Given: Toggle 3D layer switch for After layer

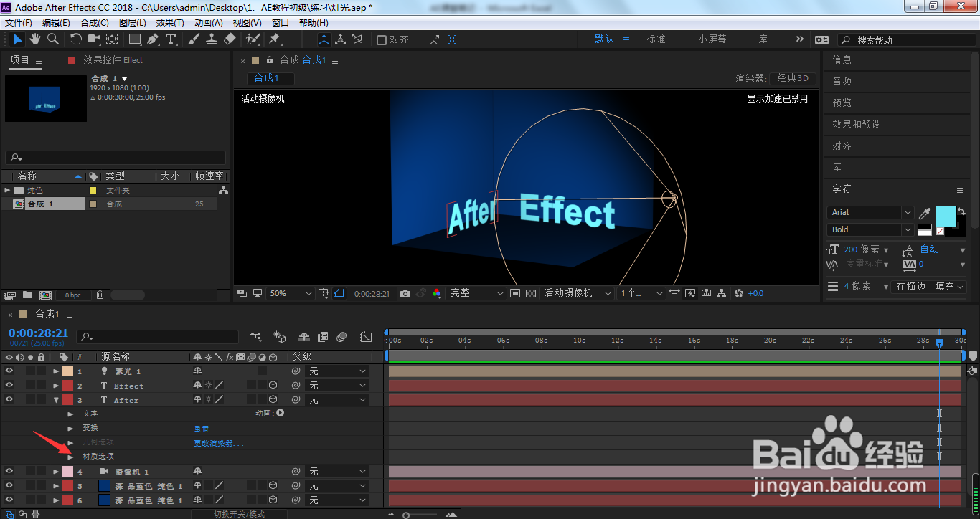Looking at the screenshot, I should (x=273, y=399).
